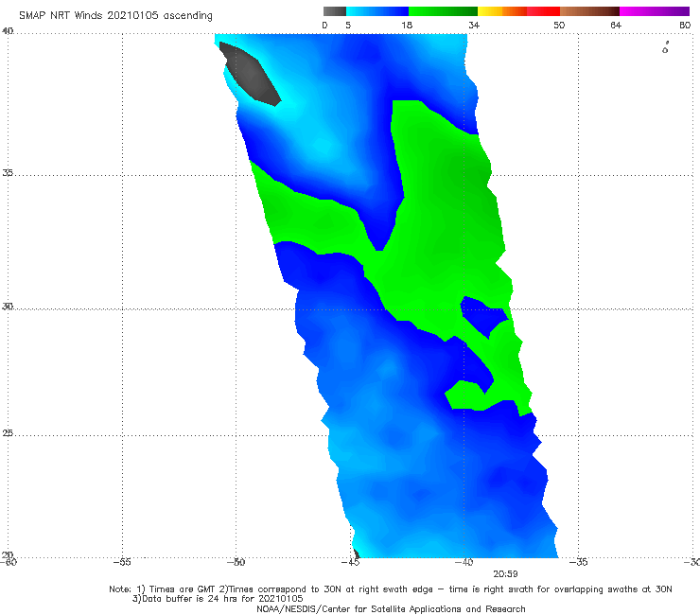
Task: Click the color bar label '64'
Action: pos(616,26)
